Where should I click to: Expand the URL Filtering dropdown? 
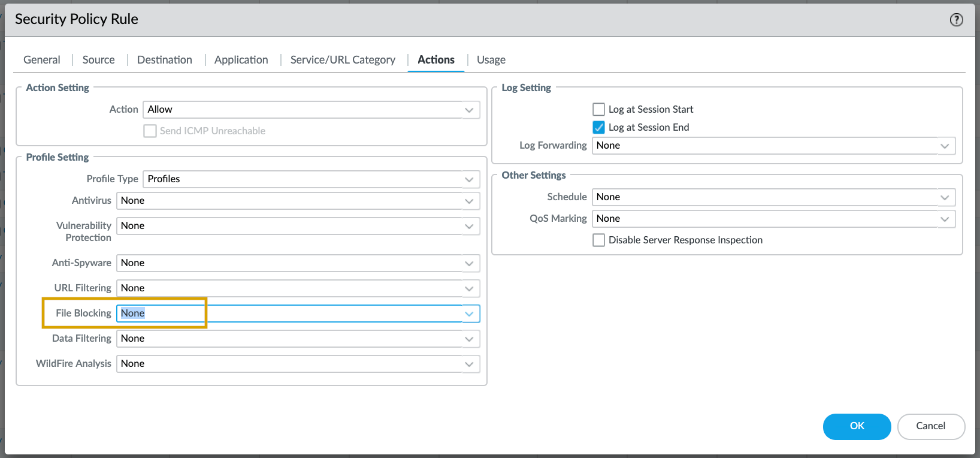pyautogui.click(x=470, y=288)
